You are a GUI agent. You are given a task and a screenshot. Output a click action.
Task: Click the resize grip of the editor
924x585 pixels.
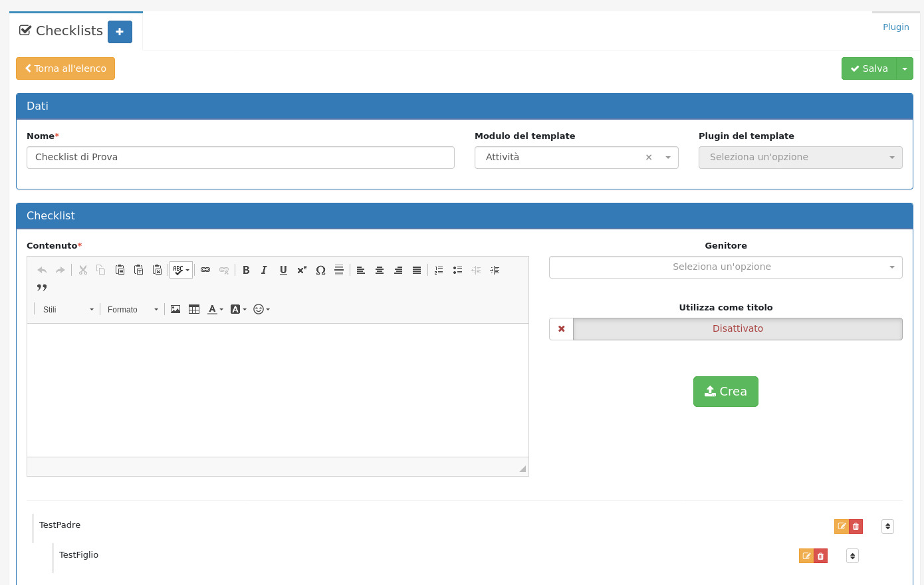coord(522,469)
